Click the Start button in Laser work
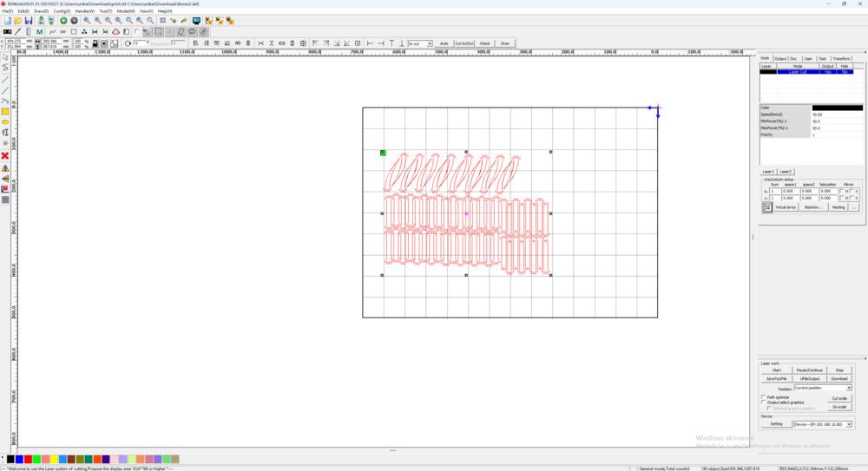The width and height of the screenshot is (868, 471). (776, 370)
